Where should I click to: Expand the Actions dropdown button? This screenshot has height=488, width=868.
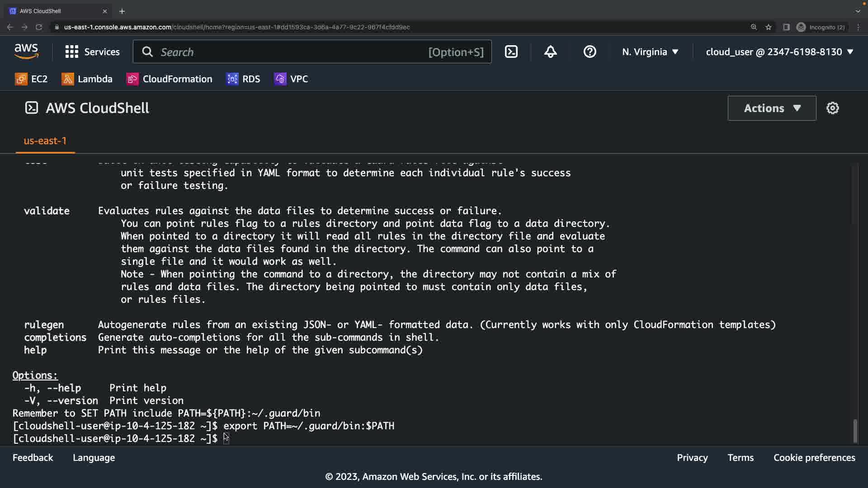(772, 108)
